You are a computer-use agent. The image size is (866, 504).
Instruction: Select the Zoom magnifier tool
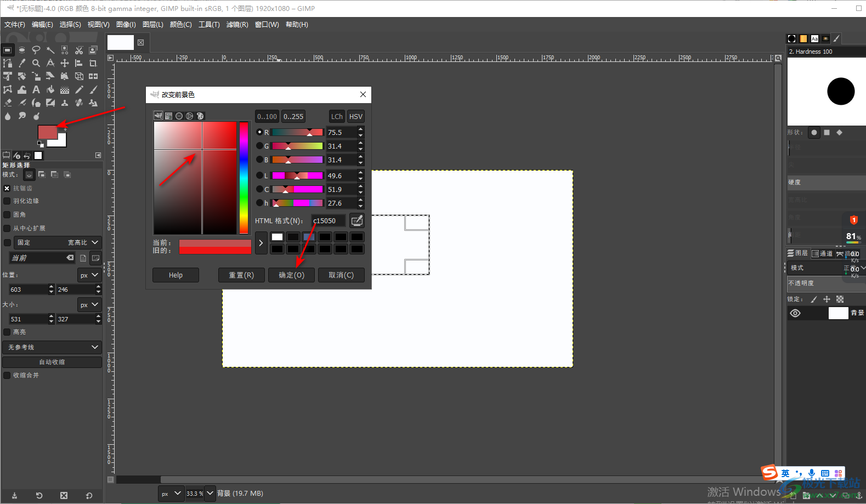pos(36,63)
